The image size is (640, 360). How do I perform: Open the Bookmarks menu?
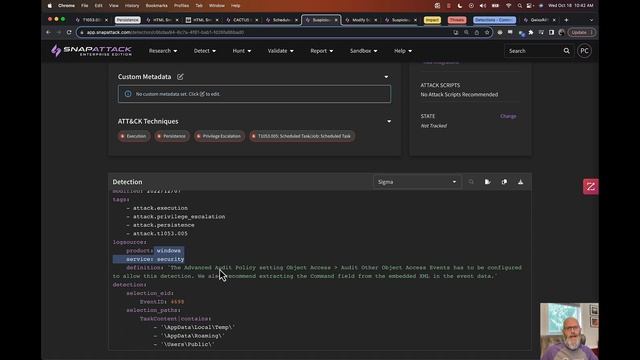click(156, 6)
